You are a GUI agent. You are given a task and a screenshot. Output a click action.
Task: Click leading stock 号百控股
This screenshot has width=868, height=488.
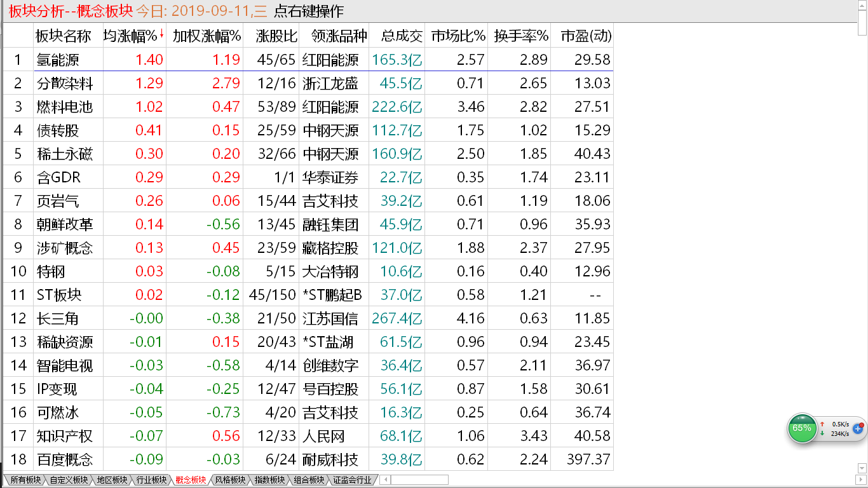click(x=330, y=389)
